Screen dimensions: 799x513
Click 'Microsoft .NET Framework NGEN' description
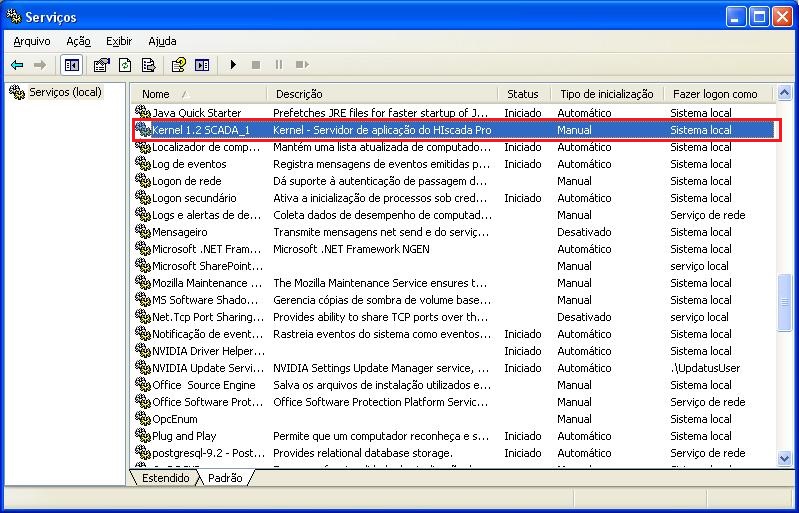351,249
